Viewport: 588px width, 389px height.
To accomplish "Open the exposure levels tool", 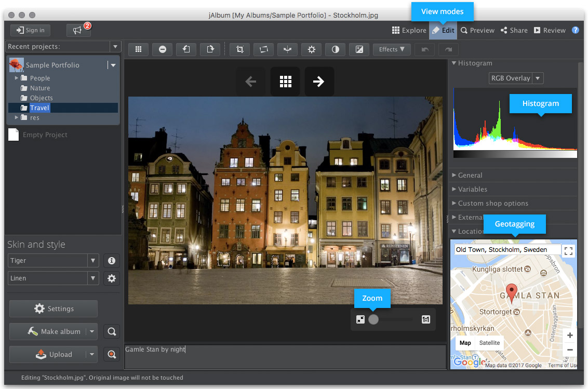I will [359, 49].
